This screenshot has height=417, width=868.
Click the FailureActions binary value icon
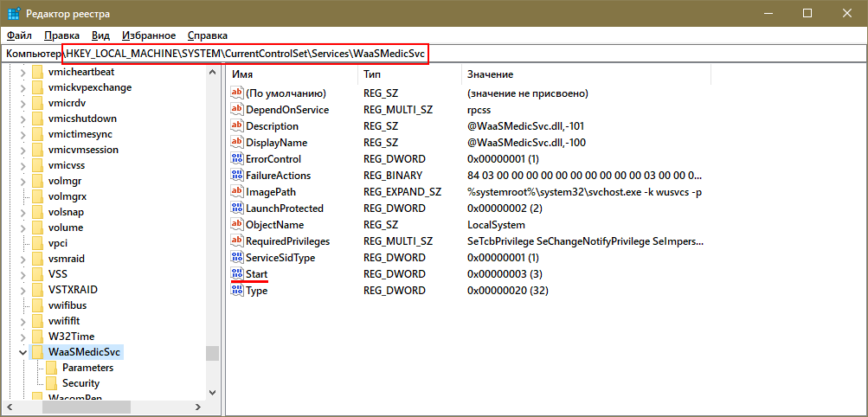tap(236, 176)
